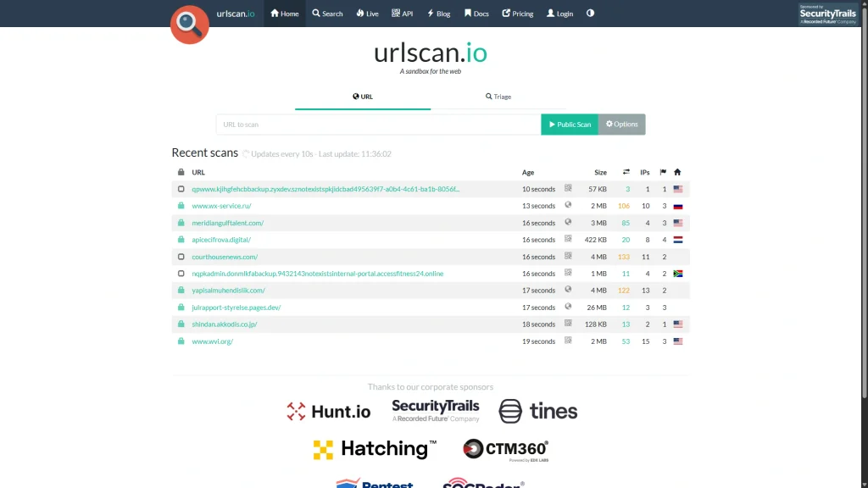Open Hunt.io sponsor logo
Viewport: 868px width, 488px height.
(x=329, y=411)
